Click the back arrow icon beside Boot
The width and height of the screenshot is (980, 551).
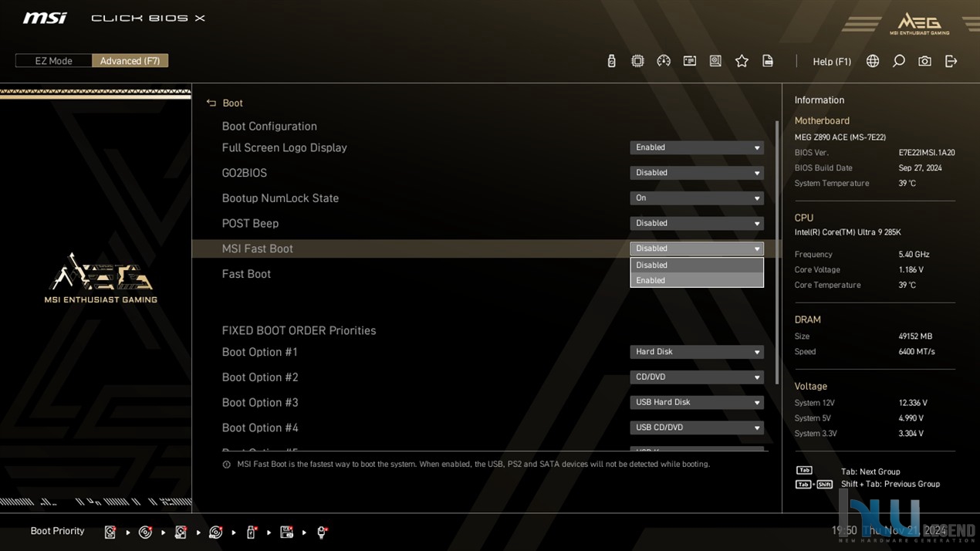pos(211,103)
